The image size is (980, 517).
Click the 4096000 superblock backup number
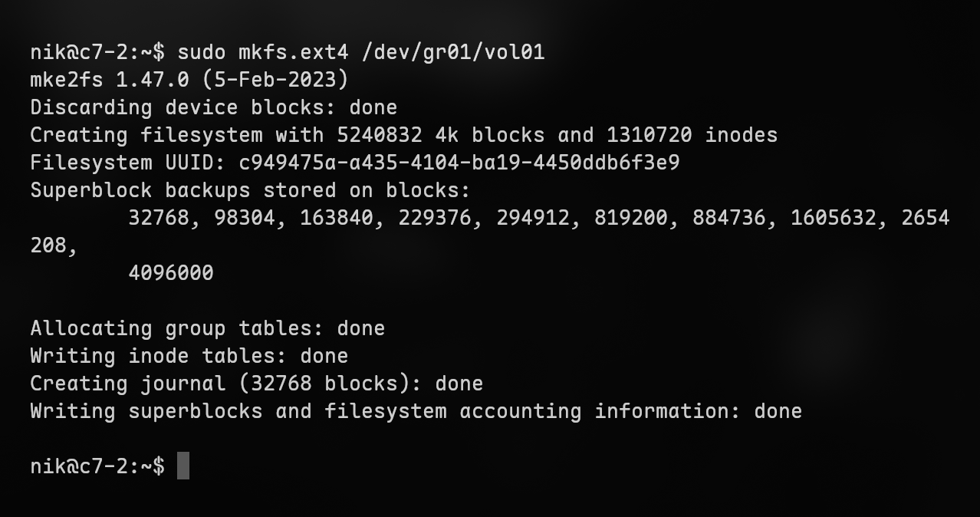coord(170,273)
